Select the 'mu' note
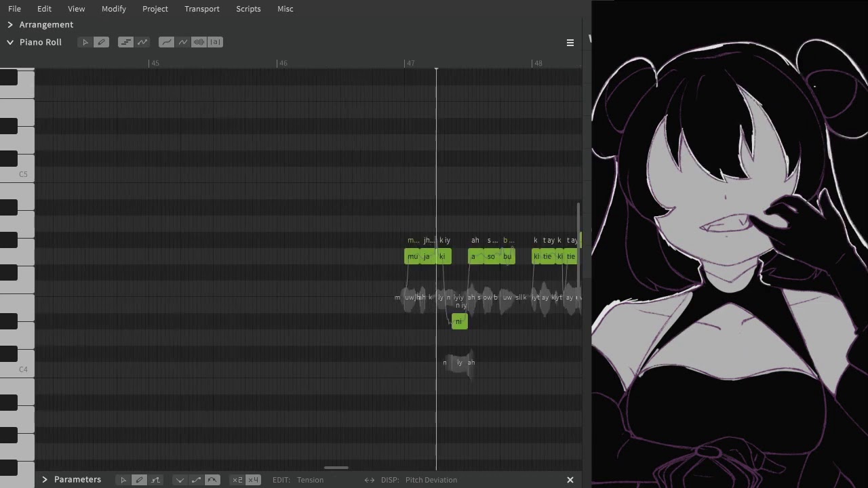Viewport: 868px width, 488px height. (412, 256)
